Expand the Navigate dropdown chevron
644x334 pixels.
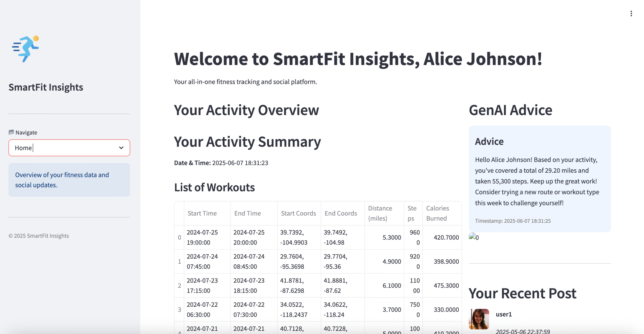pyautogui.click(x=121, y=148)
